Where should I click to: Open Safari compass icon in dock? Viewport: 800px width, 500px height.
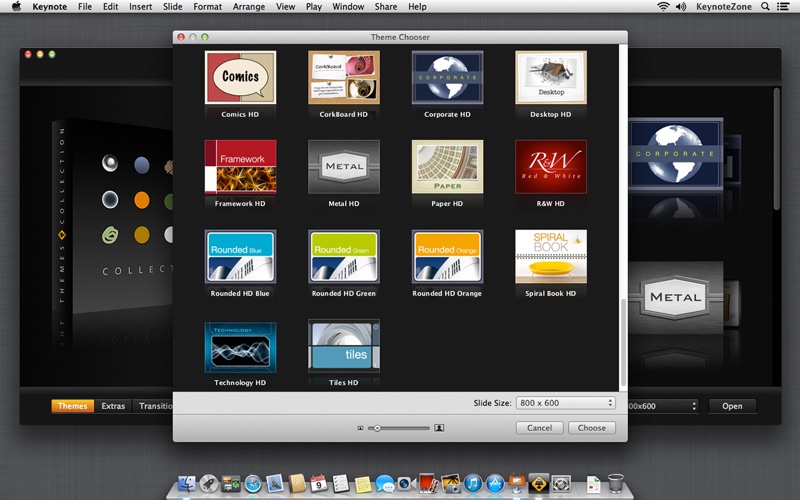click(x=253, y=483)
